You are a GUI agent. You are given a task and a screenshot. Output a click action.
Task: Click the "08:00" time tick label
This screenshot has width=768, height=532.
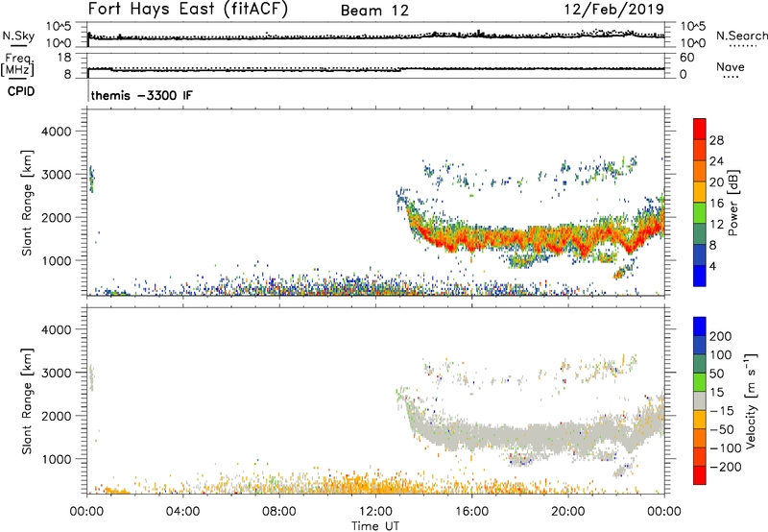point(279,512)
